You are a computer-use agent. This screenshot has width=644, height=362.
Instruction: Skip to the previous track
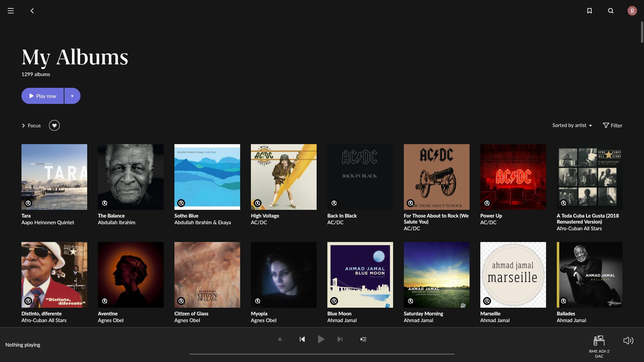pos(302,339)
